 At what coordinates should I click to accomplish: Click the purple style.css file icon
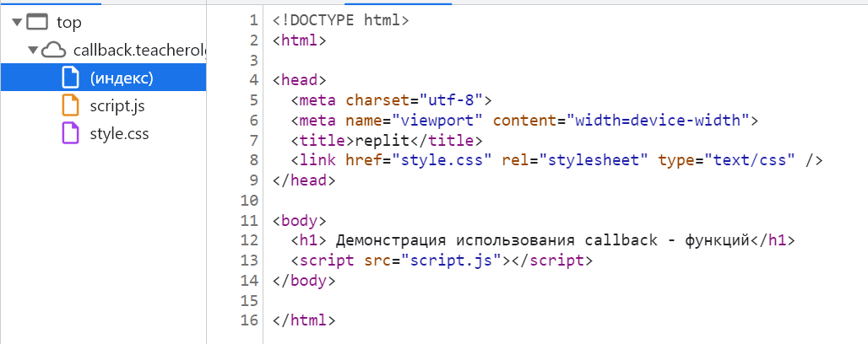[71, 133]
